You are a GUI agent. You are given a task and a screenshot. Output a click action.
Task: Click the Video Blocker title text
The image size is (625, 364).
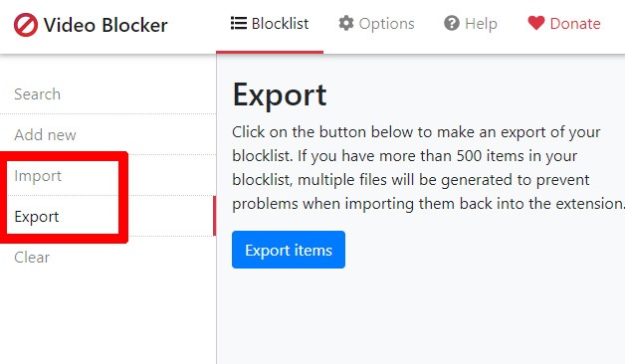[105, 25]
